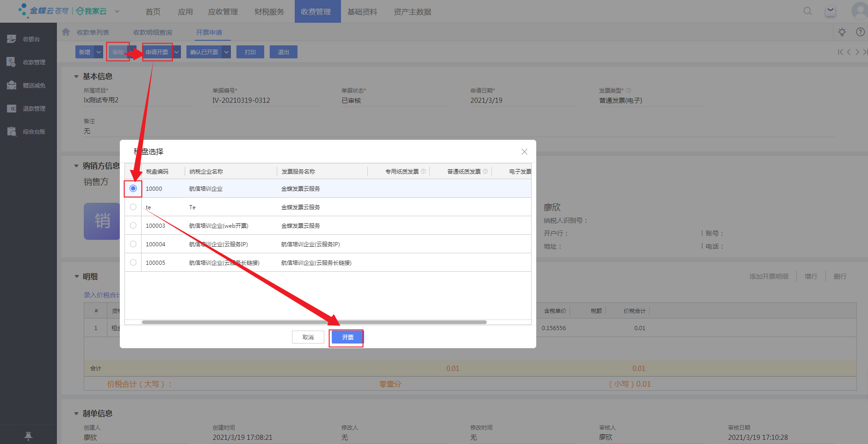
Task: Click horizontal scrollbar in tax disk list
Action: pyautogui.click(x=314, y=322)
